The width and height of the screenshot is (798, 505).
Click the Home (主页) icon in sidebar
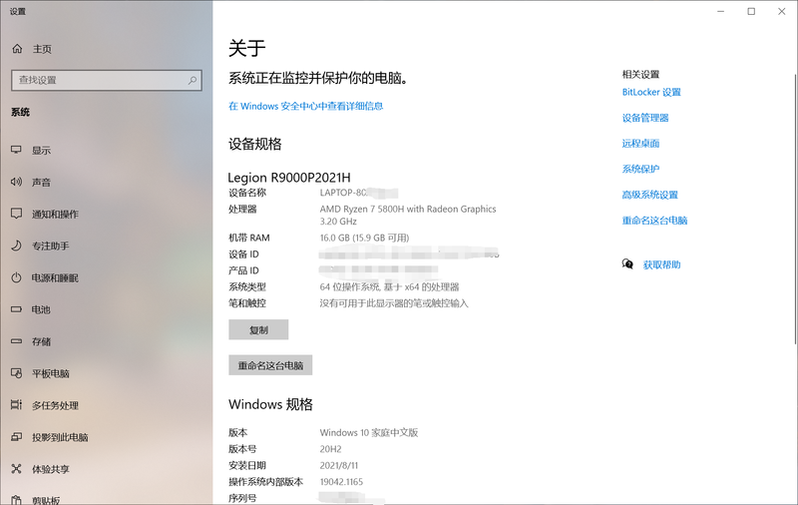coord(16,49)
